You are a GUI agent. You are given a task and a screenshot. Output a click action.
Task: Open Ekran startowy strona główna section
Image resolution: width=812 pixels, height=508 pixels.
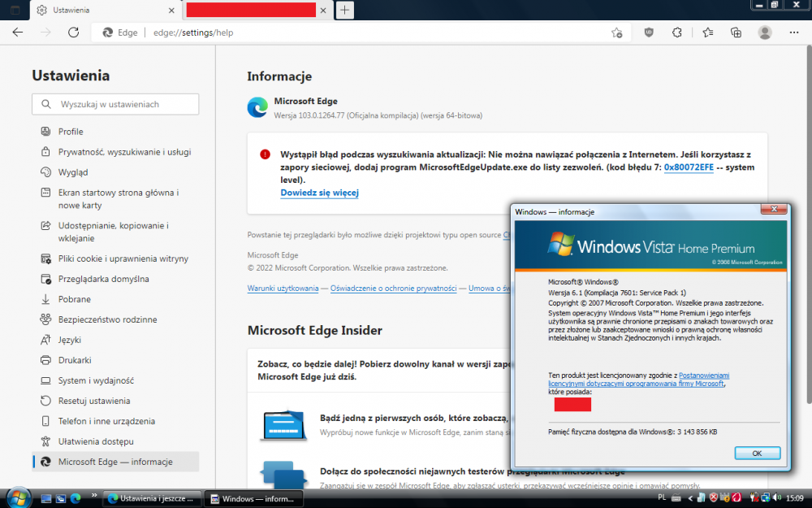pyautogui.click(x=115, y=199)
